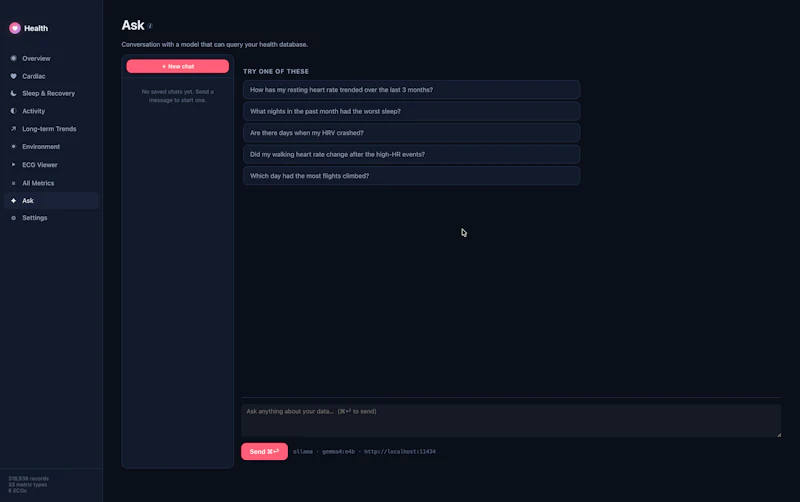Click the 33 metric types text
The height and width of the screenshot is (502, 800).
(28, 485)
